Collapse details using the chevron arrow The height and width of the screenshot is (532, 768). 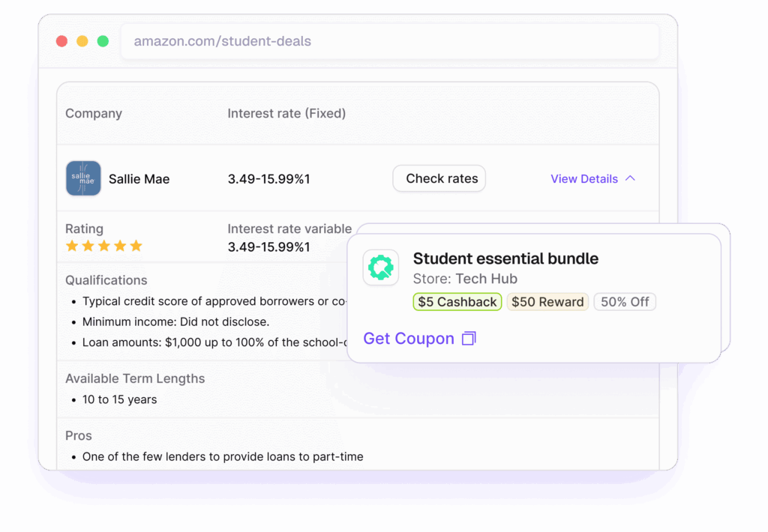click(630, 178)
